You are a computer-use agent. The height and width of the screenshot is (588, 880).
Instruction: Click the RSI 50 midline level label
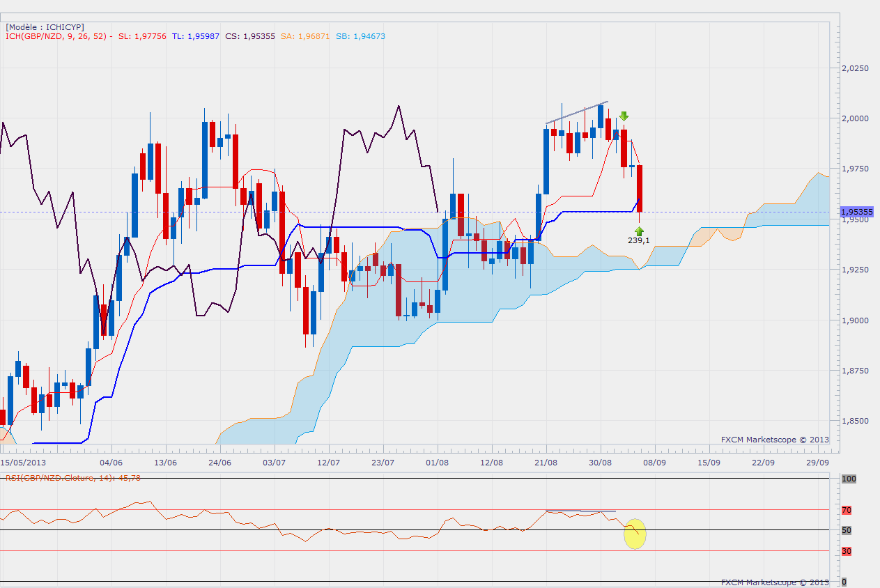click(x=847, y=530)
